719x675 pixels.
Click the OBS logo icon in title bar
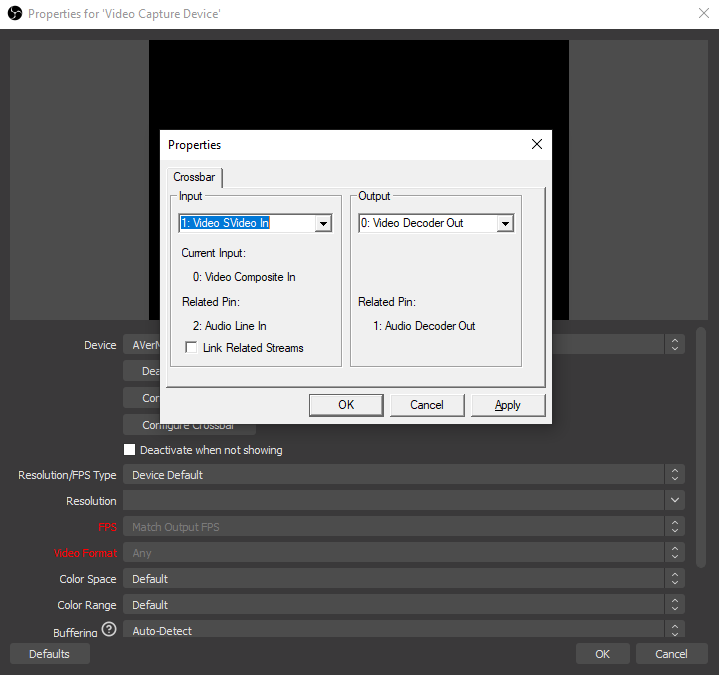point(14,14)
